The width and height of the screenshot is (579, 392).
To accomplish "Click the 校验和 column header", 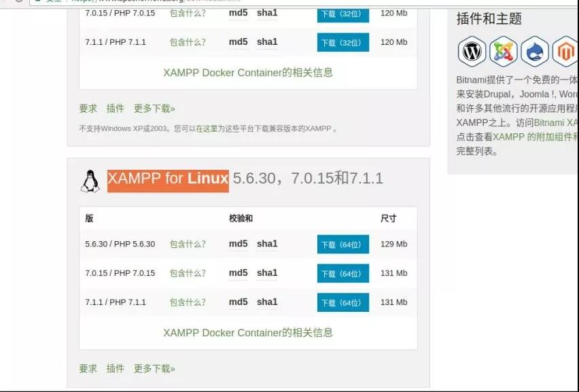I will pyautogui.click(x=241, y=219).
